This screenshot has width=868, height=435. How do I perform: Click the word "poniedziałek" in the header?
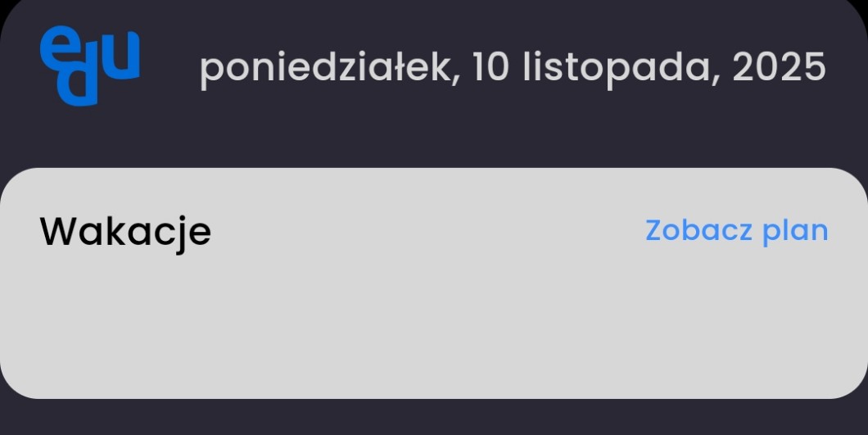tap(325, 67)
